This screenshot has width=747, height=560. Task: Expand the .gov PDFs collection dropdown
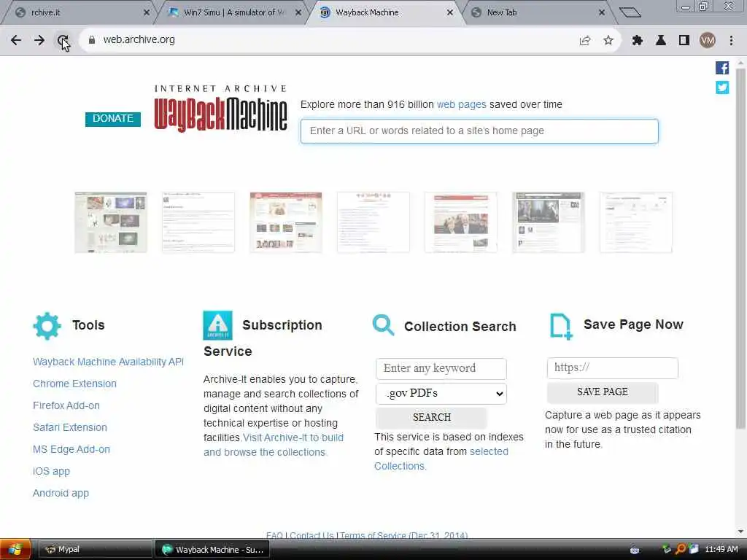441,394
